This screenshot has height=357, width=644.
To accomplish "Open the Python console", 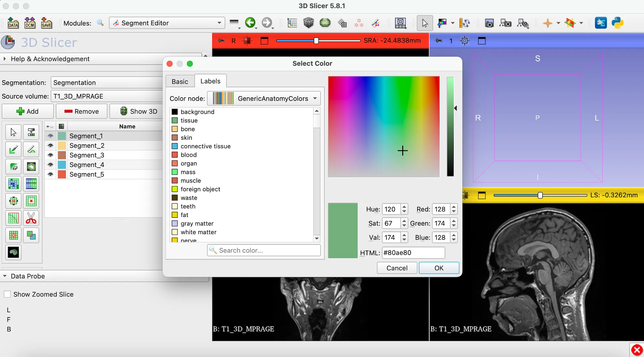I will 617,23.
